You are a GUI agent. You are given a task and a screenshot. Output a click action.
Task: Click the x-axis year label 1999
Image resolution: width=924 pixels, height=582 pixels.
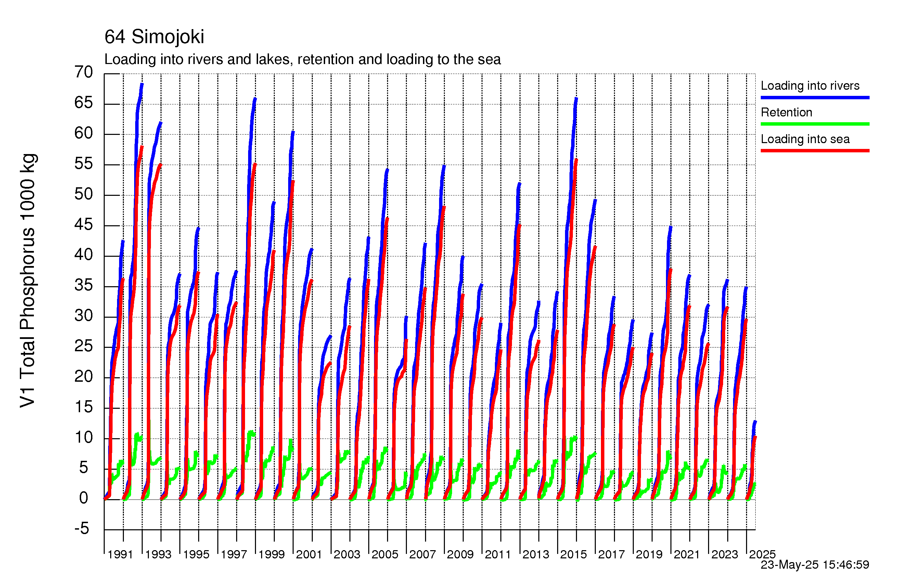[271, 554]
